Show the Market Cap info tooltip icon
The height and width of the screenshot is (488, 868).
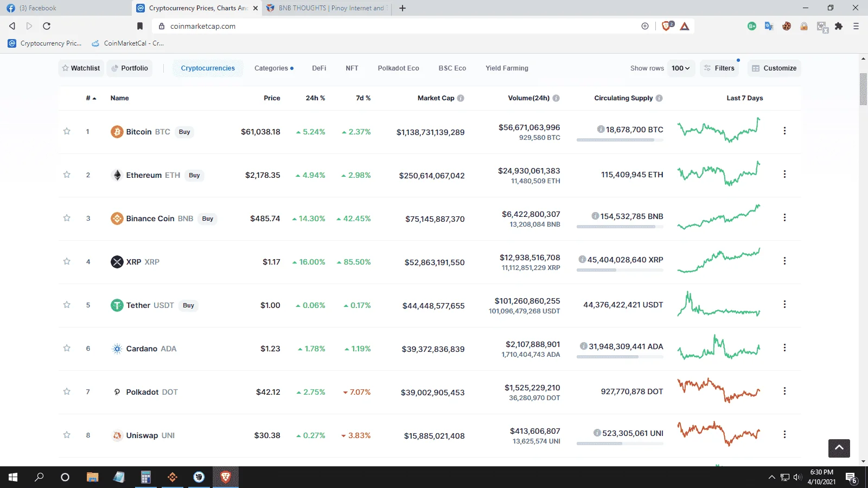[x=461, y=98]
